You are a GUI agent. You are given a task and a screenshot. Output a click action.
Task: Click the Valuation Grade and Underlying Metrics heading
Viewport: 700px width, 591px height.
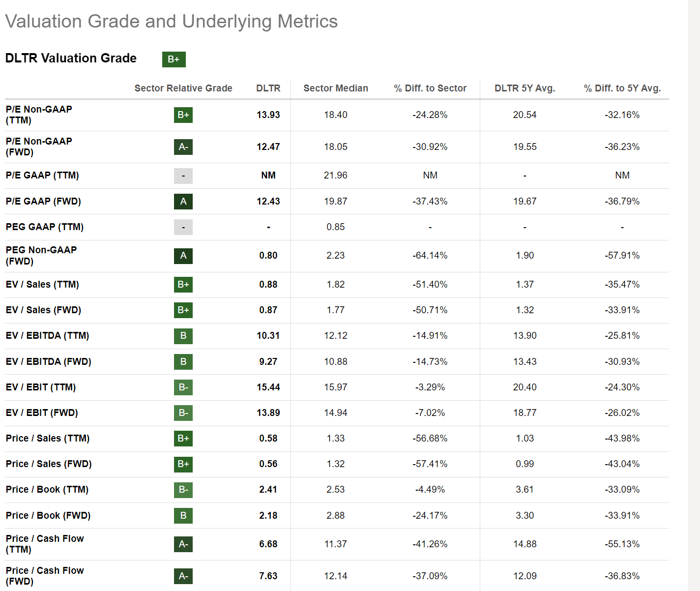coord(172,22)
